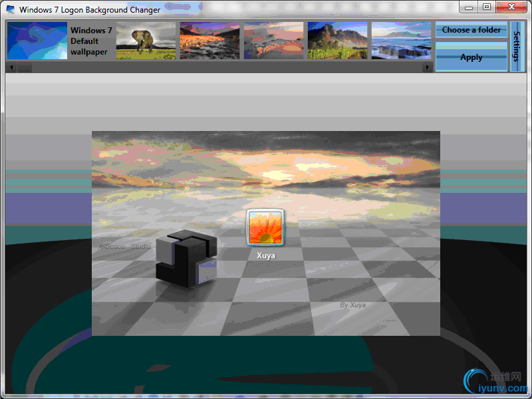Screen dimensions: 532x399
Task: Click the right arrow of the thumbnail scrollbar
Action: pyautogui.click(x=427, y=67)
